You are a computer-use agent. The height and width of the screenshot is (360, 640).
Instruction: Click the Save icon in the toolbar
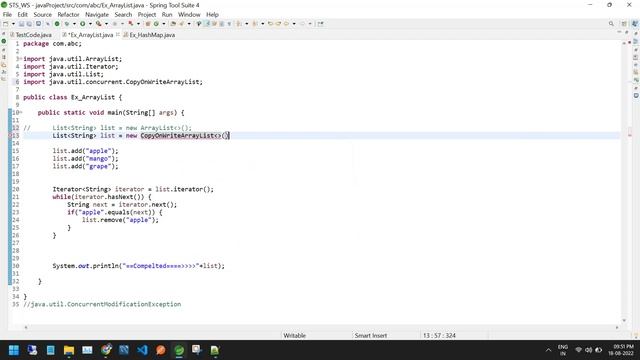pyautogui.click(x=21, y=24)
